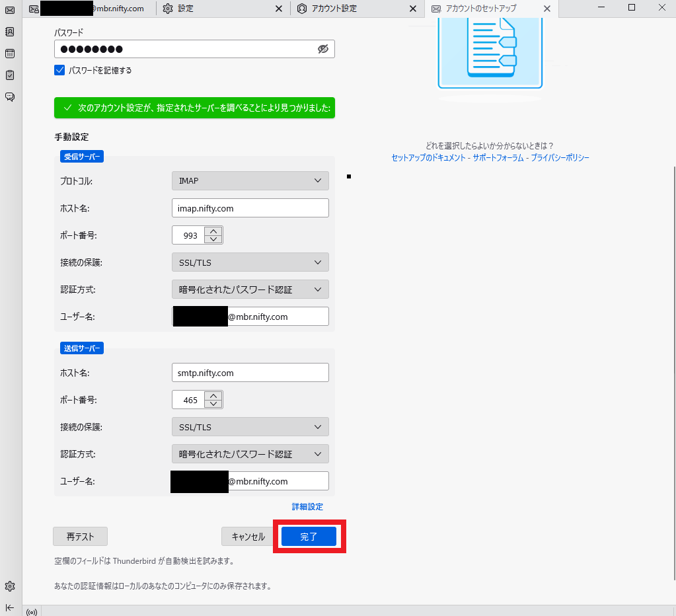Click the smtp.nifty.com host name field
This screenshot has height=616, width=676.
250,373
